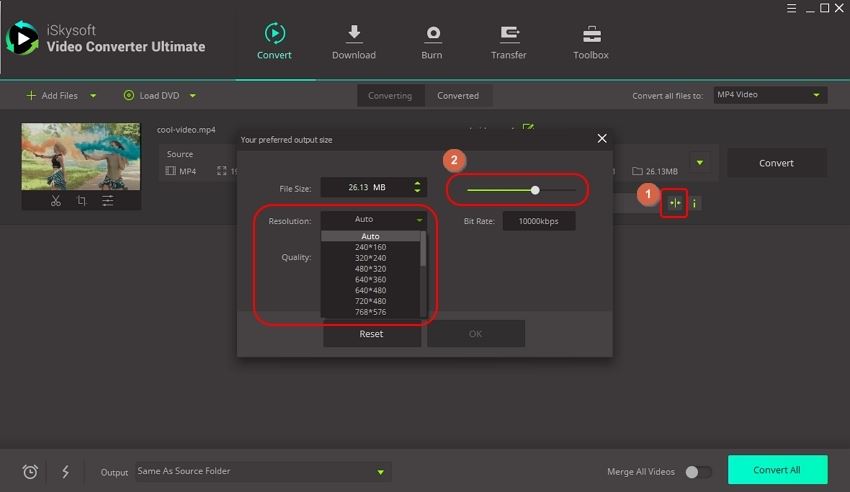This screenshot has height=492, width=850.
Task: Click the lightning high-speed conversion icon
Action: tap(65, 472)
